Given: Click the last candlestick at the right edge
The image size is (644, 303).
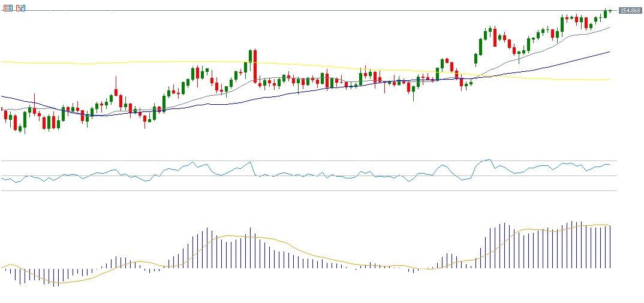Looking at the screenshot, I should click(610, 10).
